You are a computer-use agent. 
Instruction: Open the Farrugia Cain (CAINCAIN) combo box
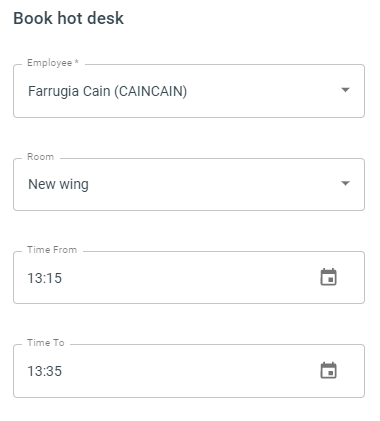click(x=189, y=91)
